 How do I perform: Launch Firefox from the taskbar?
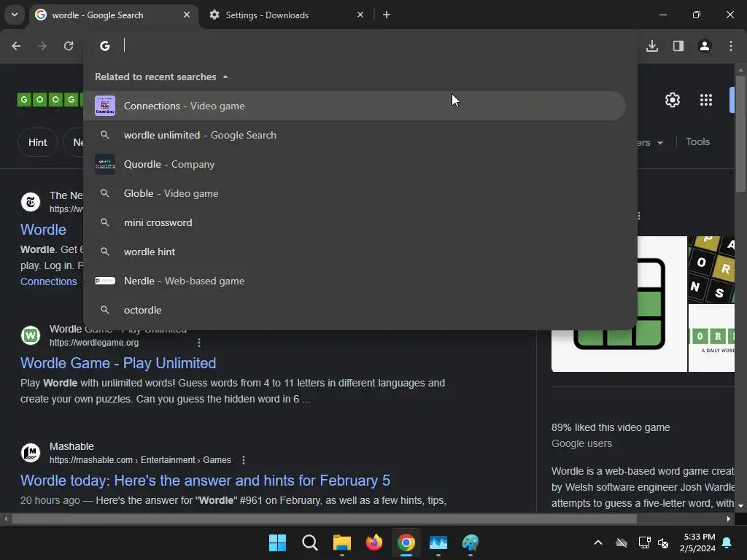click(x=374, y=542)
